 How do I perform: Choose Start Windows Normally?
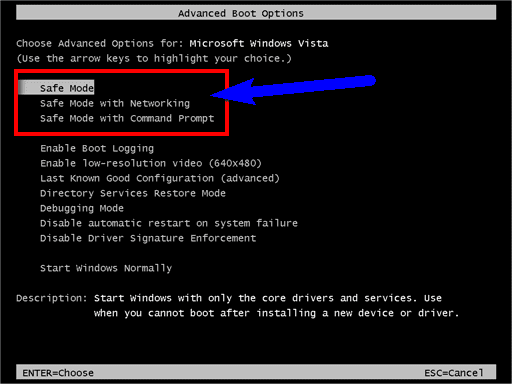point(106,268)
